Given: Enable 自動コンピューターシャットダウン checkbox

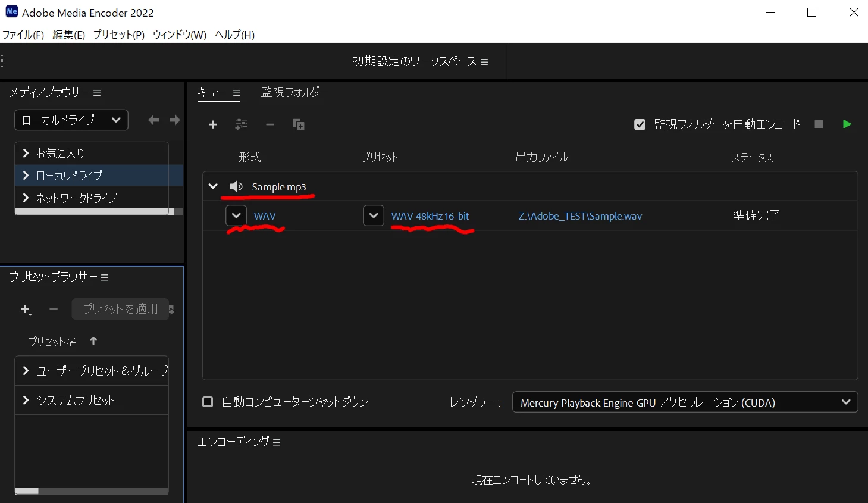Looking at the screenshot, I should coord(208,402).
